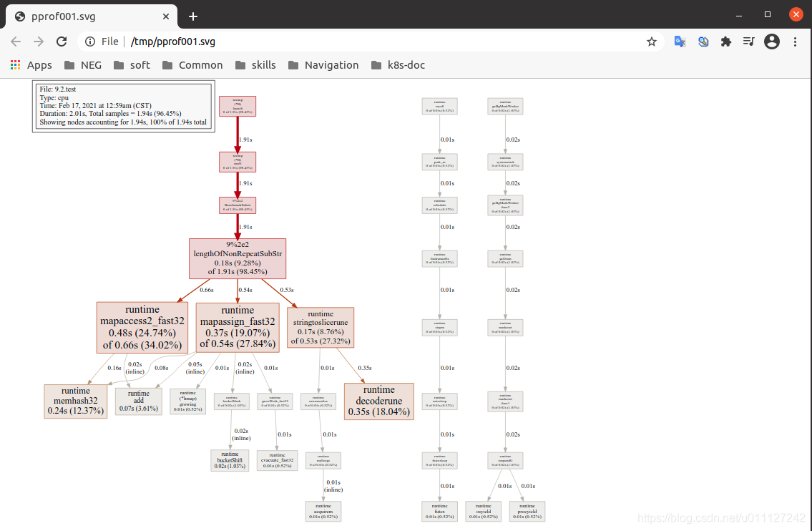
Task: Click the runtime park_m node
Action: point(440,162)
